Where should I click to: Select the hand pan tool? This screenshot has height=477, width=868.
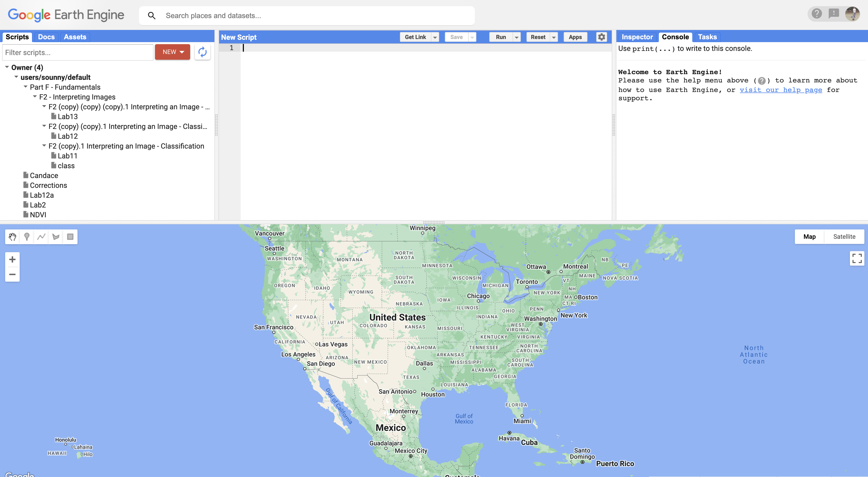(x=12, y=237)
